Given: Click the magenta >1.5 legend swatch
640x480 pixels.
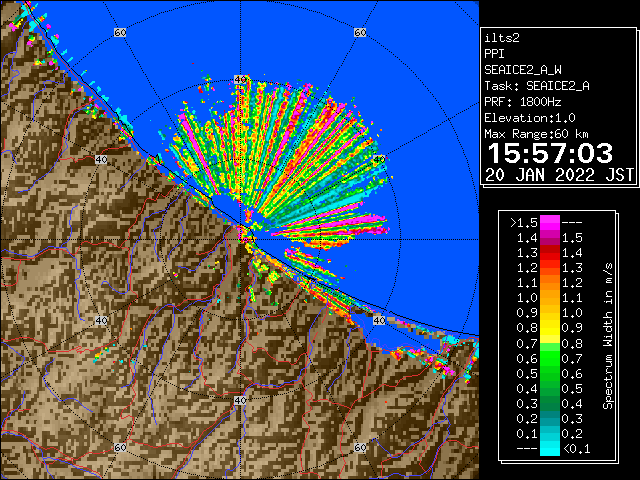Looking at the screenshot, I should click(x=550, y=223).
